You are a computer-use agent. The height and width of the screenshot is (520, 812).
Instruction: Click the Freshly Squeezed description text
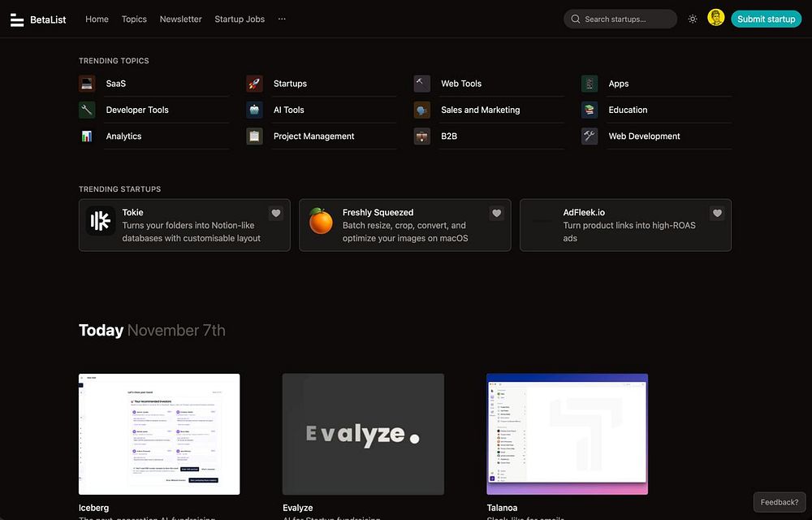(405, 232)
